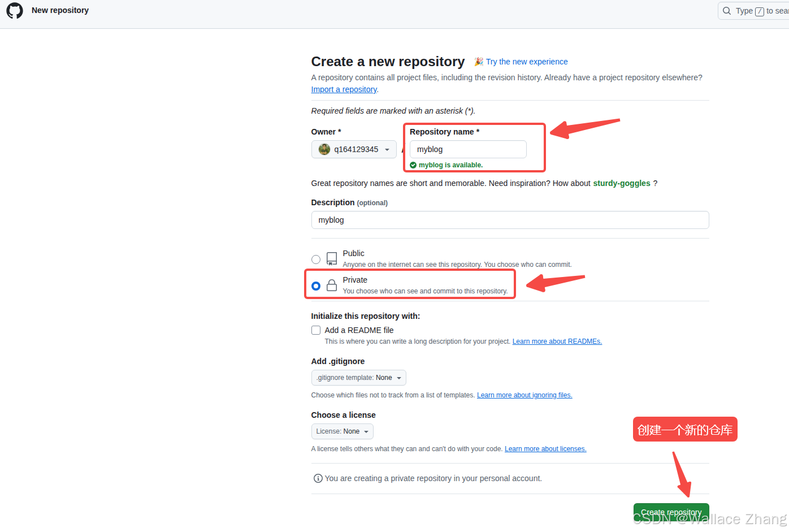Click 'Initialize this repository with:' text
Screen dimensions: 789x532
pyautogui.click(x=366, y=316)
